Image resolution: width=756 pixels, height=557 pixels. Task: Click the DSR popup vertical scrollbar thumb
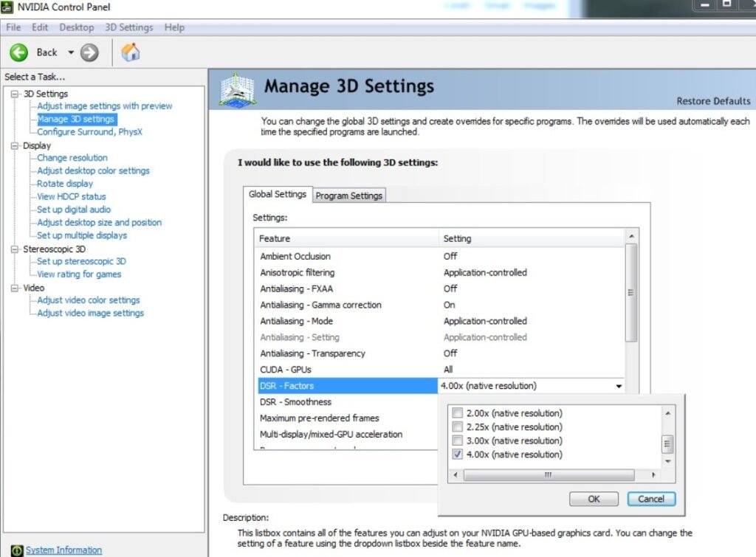tap(667, 444)
